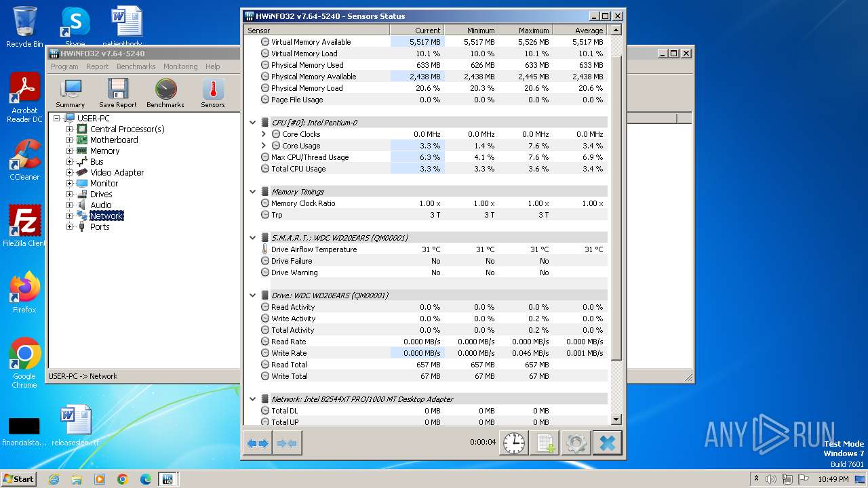Image resolution: width=868 pixels, height=488 pixels.
Task: Click the expand sensor columns arrows button
Action: 258,443
